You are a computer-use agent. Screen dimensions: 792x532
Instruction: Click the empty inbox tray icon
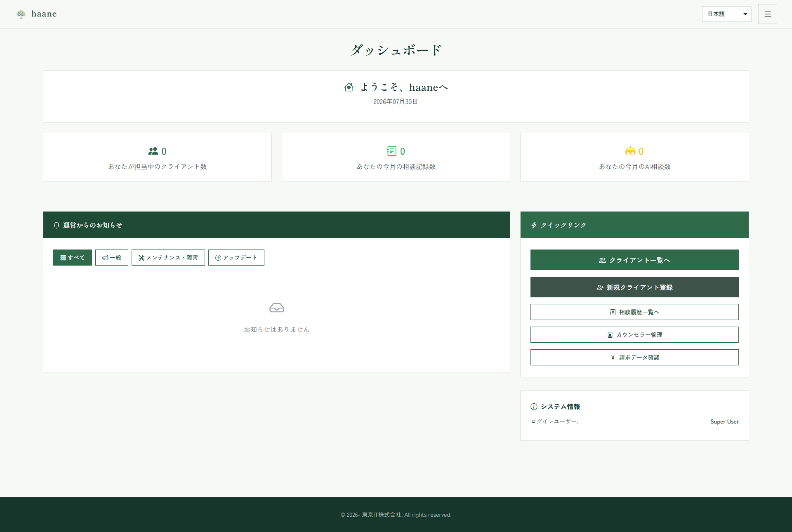click(x=277, y=308)
